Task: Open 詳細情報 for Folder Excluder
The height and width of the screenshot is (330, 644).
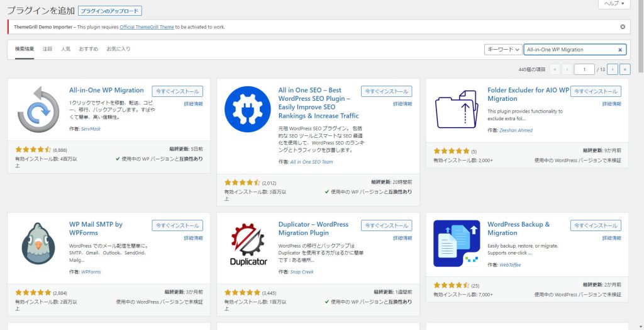Action: pyautogui.click(x=611, y=104)
